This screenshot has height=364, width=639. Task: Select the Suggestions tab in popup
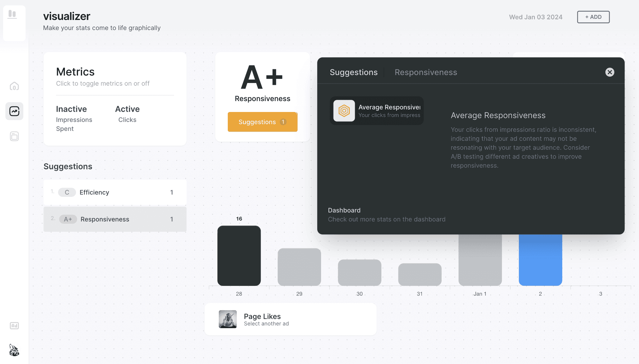tap(354, 72)
